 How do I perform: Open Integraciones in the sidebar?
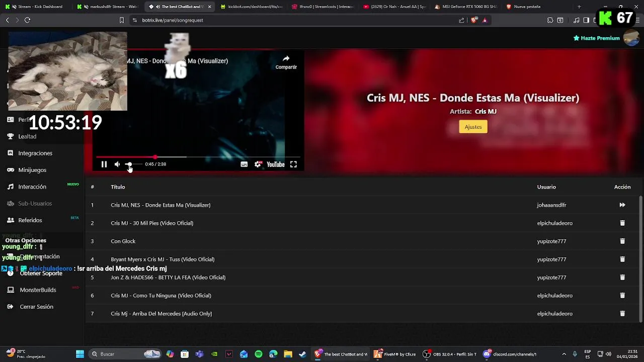click(x=35, y=153)
